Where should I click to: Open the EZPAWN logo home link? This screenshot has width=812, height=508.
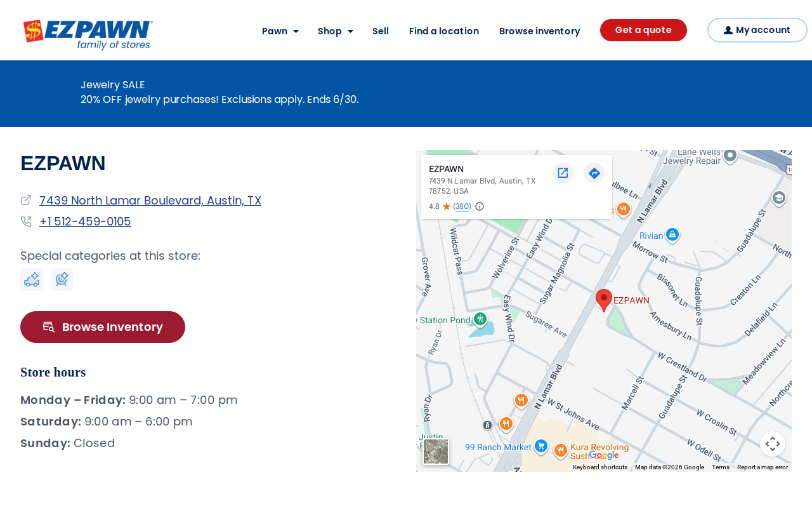tap(88, 34)
